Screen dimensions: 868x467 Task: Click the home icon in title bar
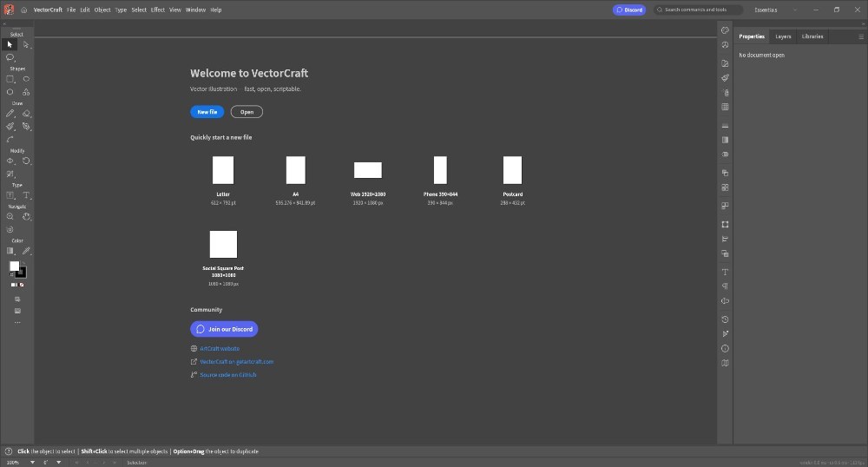pyautogui.click(x=23, y=10)
